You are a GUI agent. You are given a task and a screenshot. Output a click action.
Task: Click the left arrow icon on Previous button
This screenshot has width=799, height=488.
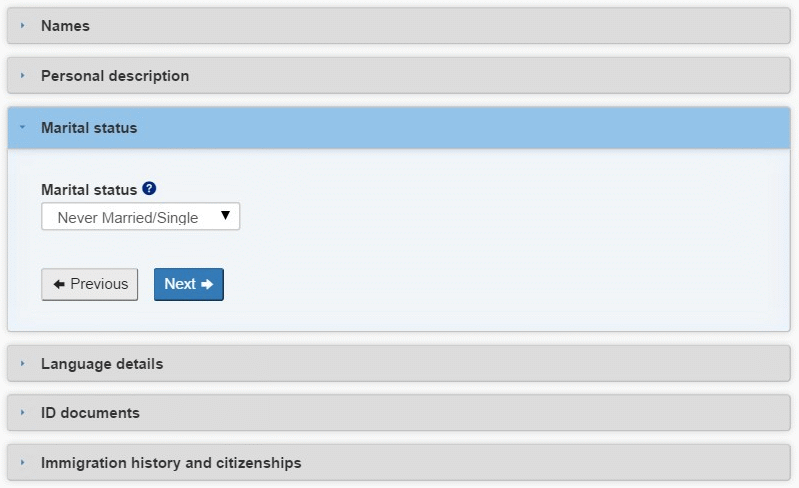coord(59,284)
